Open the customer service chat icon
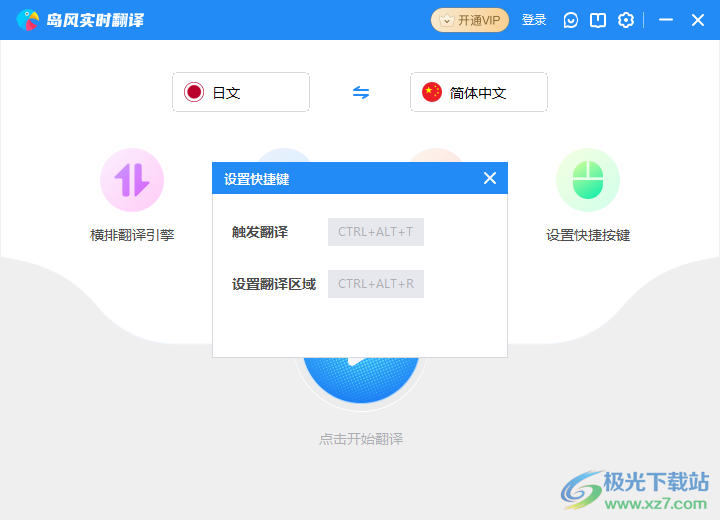 (570, 20)
